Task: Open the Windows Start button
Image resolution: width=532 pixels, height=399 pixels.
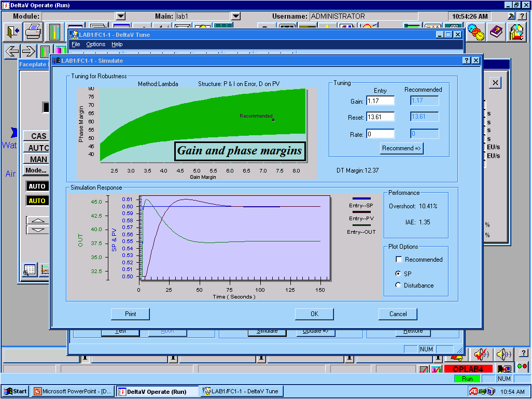Action: [x=16, y=391]
